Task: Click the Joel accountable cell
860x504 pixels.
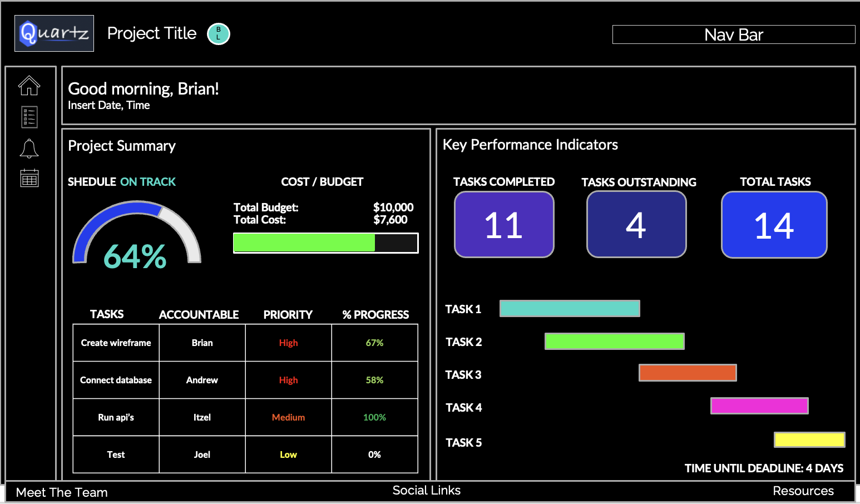Action: pyautogui.click(x=202, y=454)
